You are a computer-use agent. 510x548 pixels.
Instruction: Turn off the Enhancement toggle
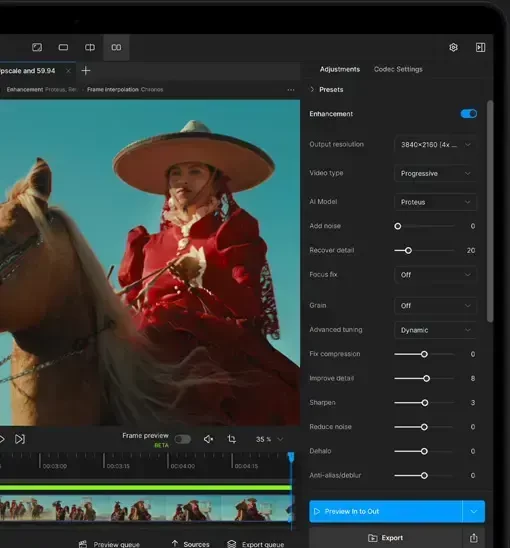click(469, 114)
